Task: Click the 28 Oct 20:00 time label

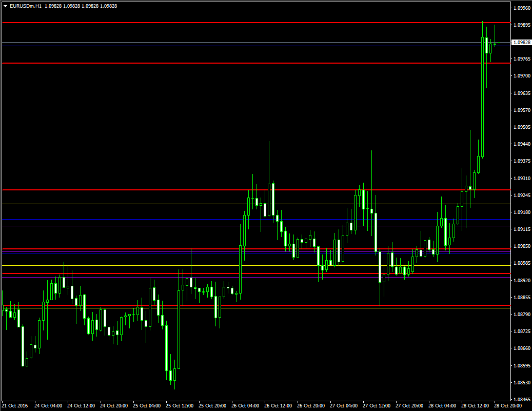Action: click(508, 406)
